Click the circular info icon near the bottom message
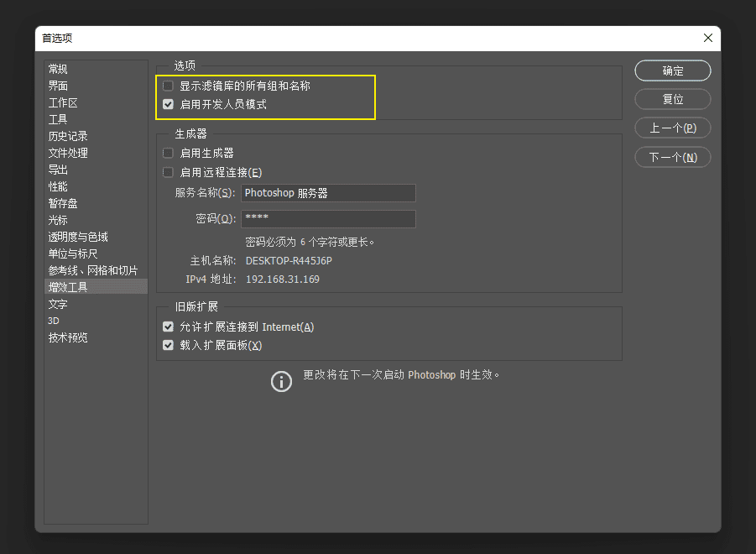This screenshot has height=554, width=756. click(x=282, y=382)
